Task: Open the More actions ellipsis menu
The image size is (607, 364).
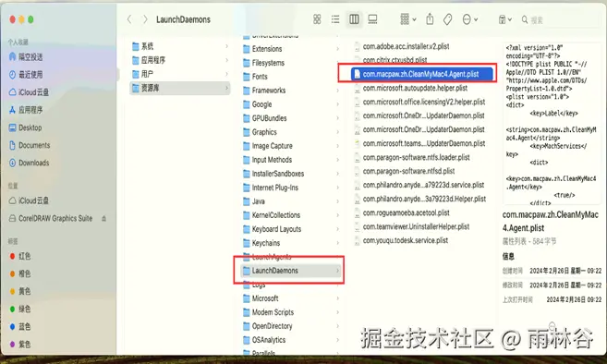Action: (x=470, y=19)
